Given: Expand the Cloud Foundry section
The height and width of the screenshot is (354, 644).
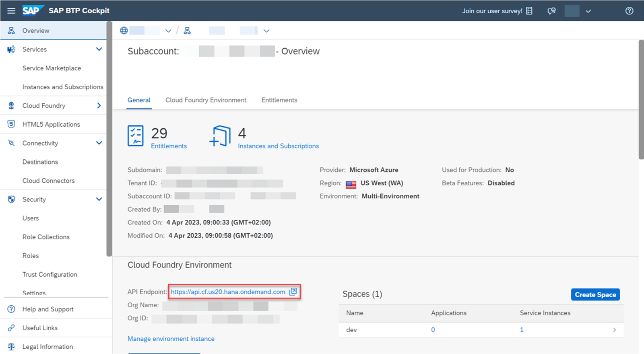Looking at the screenshot, I should tap(99, 105).
